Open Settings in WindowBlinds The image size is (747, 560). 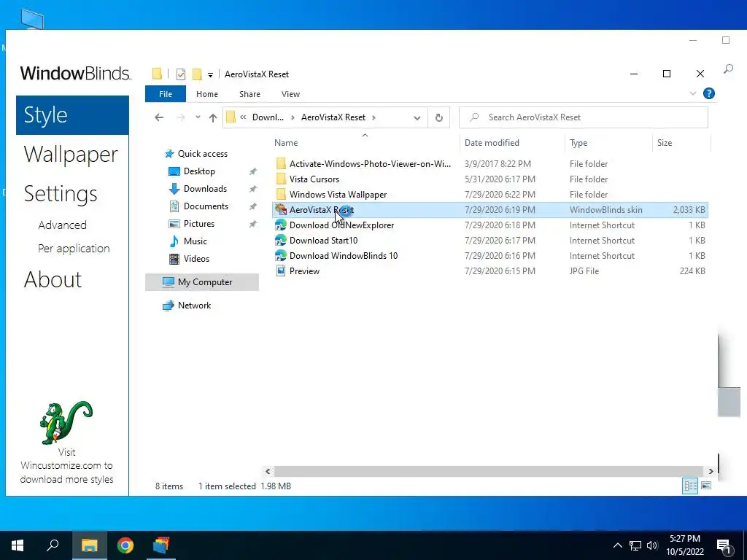click(61, 194)
